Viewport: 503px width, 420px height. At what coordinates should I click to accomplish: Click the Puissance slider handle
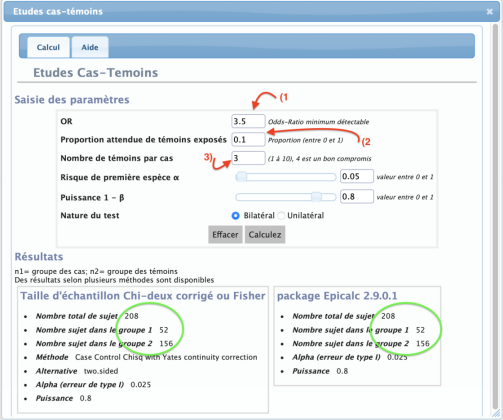point(316,197)
